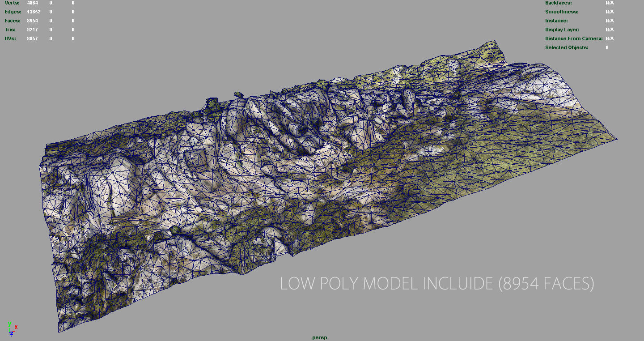This screenshot has width=644, height=341.
Task: Click the Smoothness: label
Action: click(x=562, y=12)
